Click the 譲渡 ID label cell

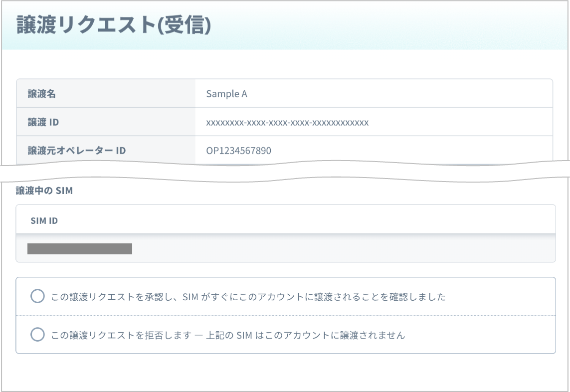[106, 122]
